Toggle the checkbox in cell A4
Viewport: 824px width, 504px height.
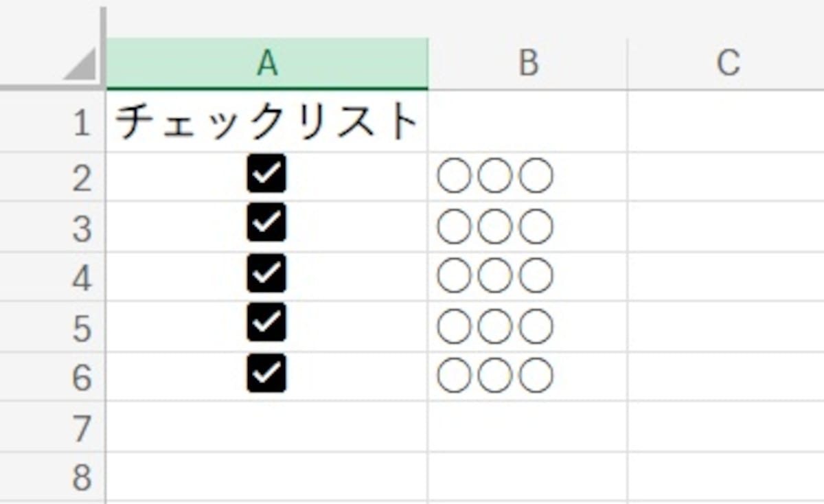tap(266, 273)
